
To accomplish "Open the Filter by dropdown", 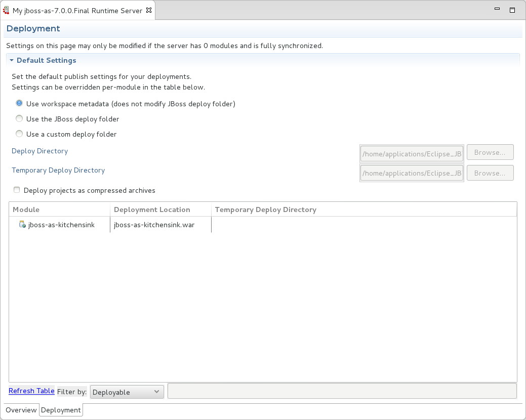I will click(158, 391).
